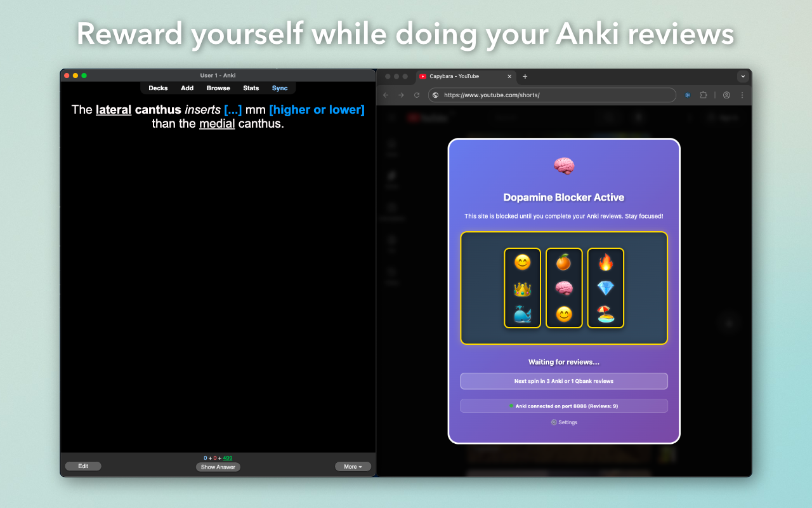Select Browse in Anki's top bar
The height and width of the screenshot is (508, 812).
point(218,88)
